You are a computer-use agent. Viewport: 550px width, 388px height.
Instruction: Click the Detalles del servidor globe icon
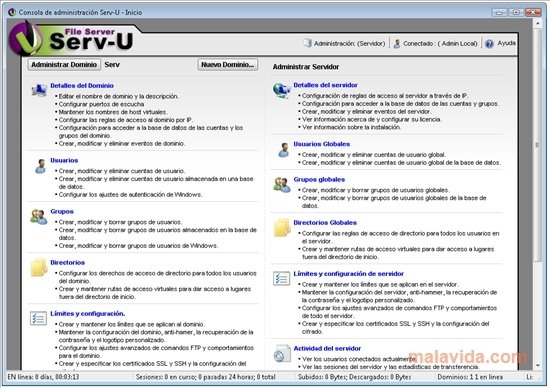(282, 91)
